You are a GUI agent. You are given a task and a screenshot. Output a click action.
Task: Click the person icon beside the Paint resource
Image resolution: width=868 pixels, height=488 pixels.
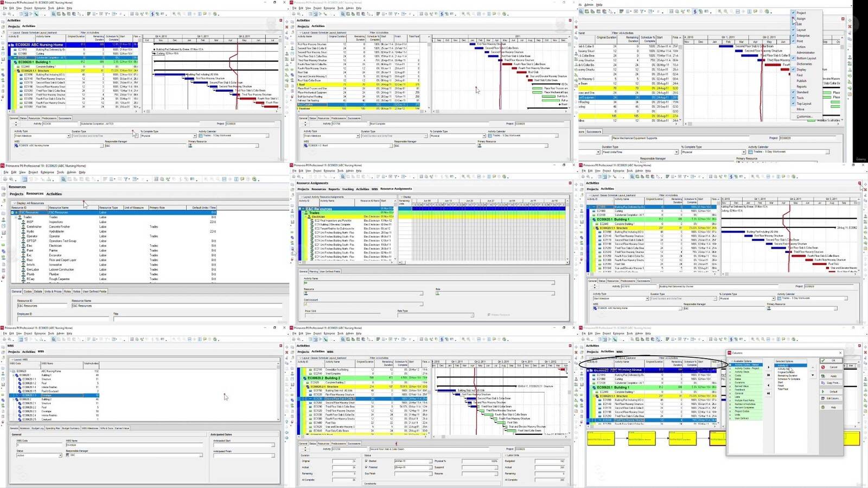coord(23,251)
